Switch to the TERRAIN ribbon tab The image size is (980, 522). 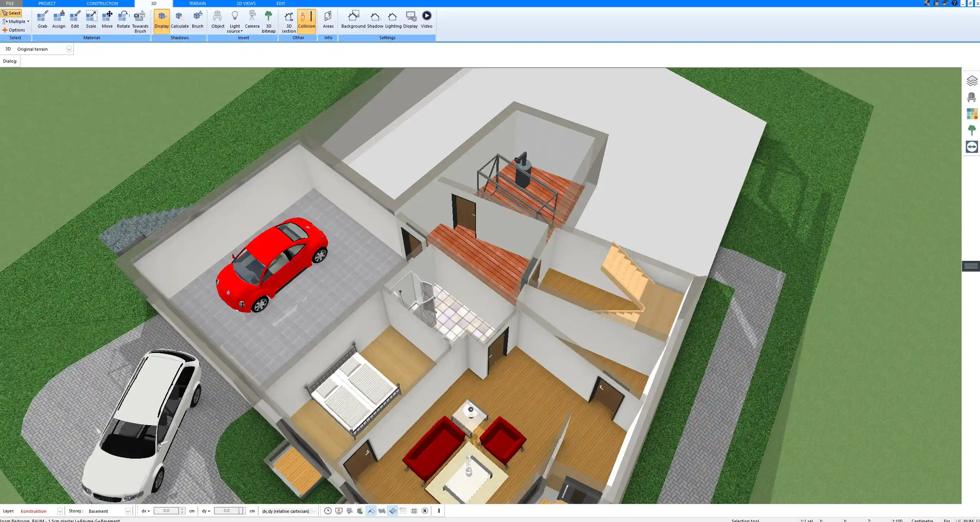[x=197, y=3]
